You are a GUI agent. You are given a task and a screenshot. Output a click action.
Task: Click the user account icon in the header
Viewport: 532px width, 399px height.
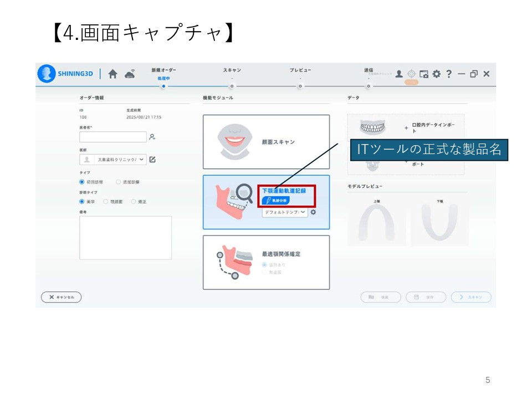point(399,74)
